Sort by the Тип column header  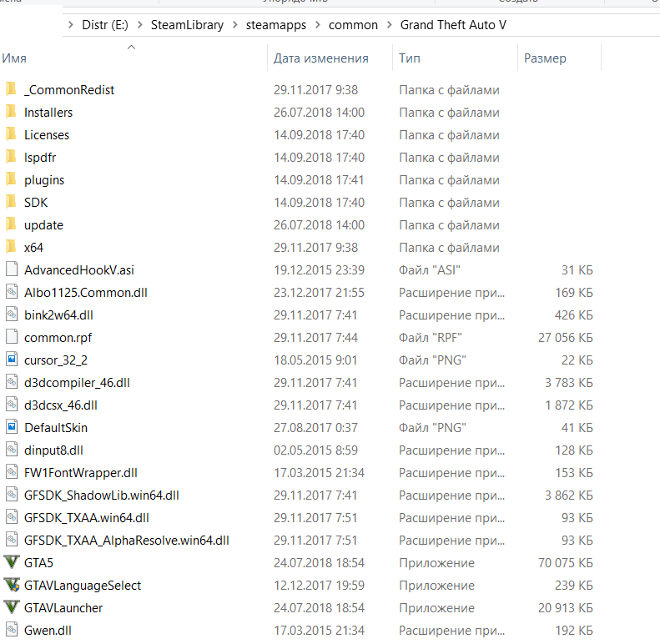coord(410,58)
